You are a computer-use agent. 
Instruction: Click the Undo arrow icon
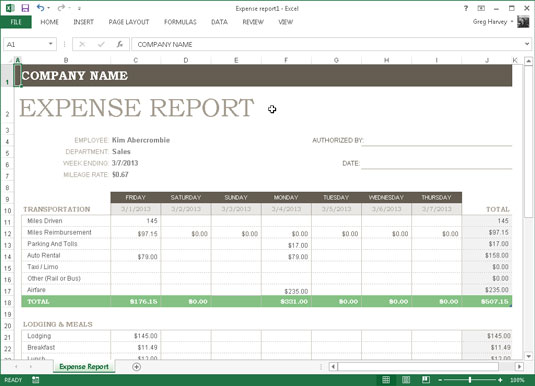point(41,8)
